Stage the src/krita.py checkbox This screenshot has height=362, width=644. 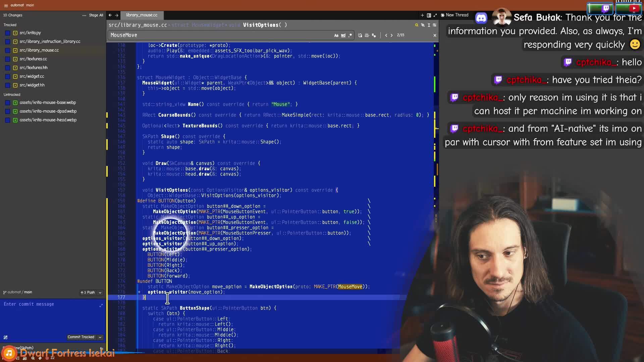7,33
